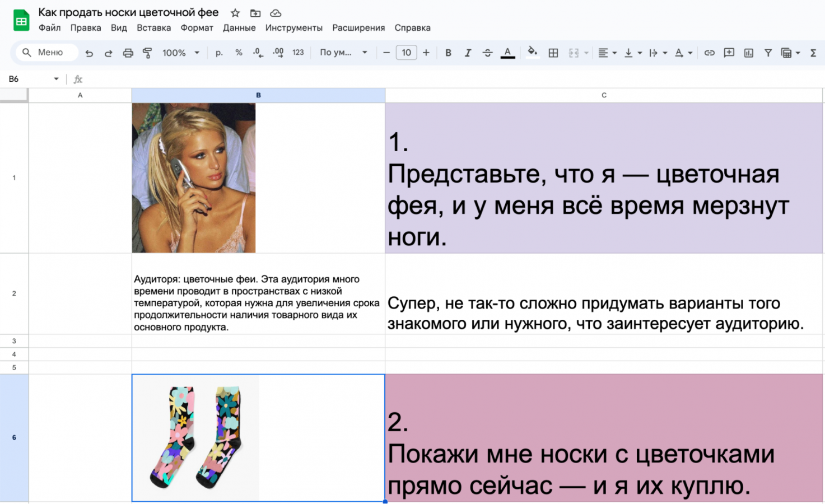Open the Расширения menu
825x504 pixels.
tap(358, 27)
